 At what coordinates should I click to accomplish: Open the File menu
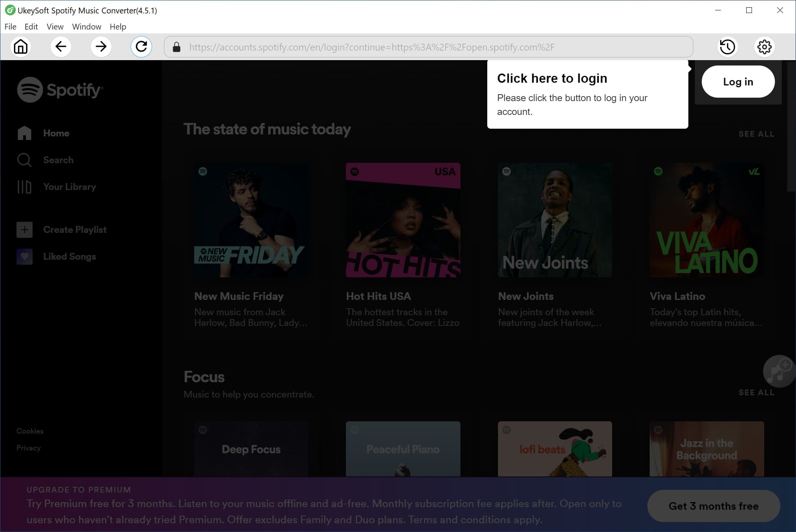tap(10, 26)
